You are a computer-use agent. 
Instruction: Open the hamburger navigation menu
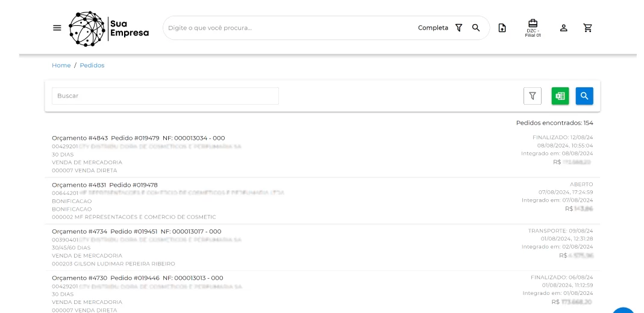pos(57,28)
